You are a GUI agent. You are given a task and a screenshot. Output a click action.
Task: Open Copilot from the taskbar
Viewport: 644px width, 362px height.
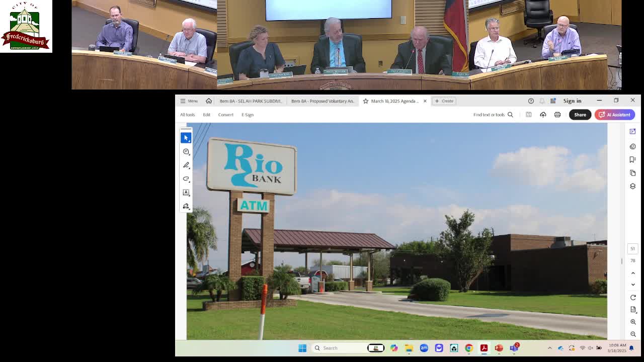point(394,348)
